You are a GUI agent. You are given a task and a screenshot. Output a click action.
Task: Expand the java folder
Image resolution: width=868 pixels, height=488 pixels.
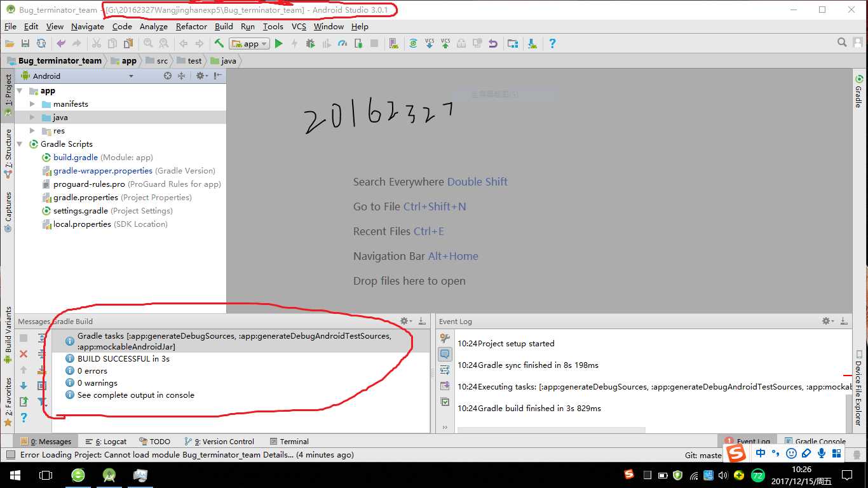tap(32, 118)
